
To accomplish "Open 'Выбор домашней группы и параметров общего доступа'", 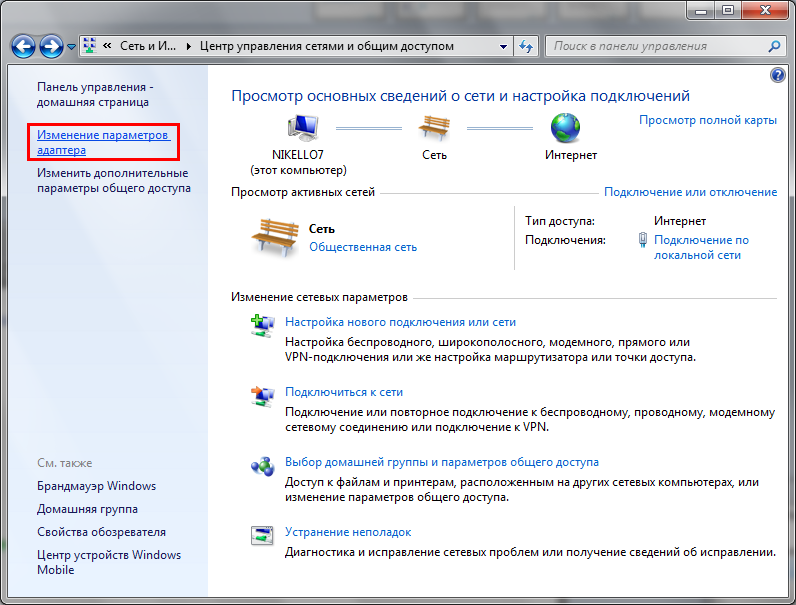I will pyautogui.click(x=442, y=462).
